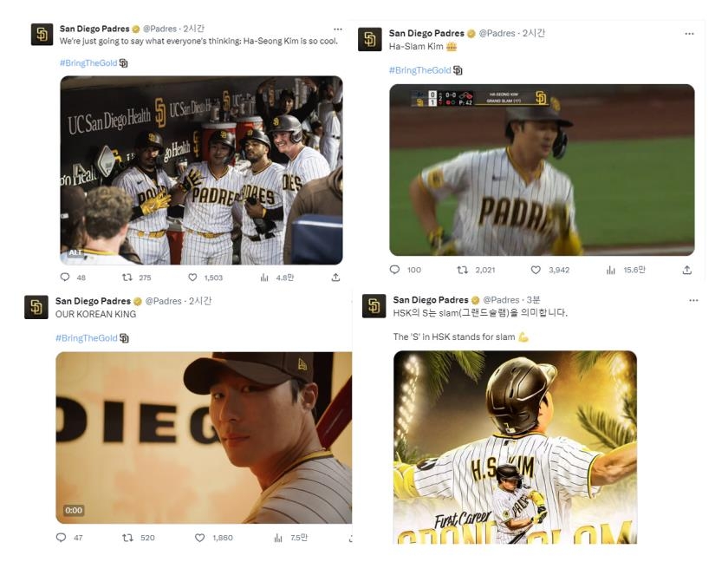Open more options on Ha-Slam Kim tweet
728x575 pixels.
click(x=689, y=34)
